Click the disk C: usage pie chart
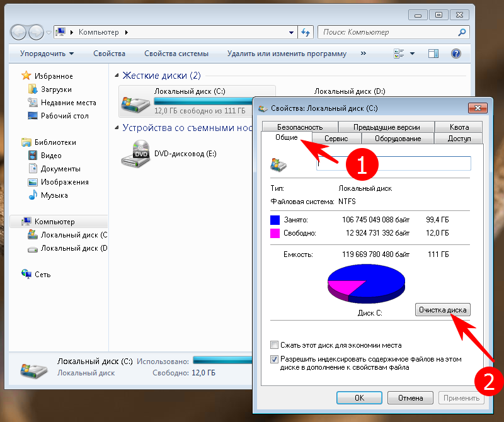This screenshot has height=422, width=504. point(366,283)
